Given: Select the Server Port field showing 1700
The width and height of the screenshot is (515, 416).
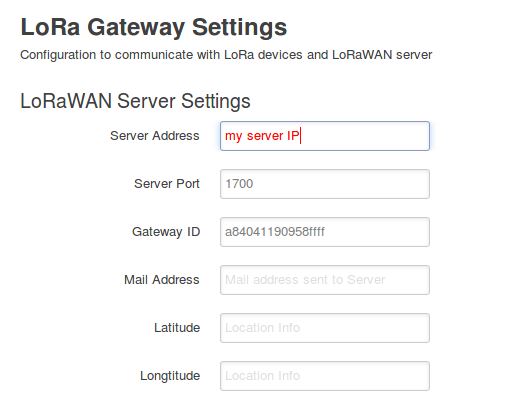Looking at the screenshot, I should [325, 184].
